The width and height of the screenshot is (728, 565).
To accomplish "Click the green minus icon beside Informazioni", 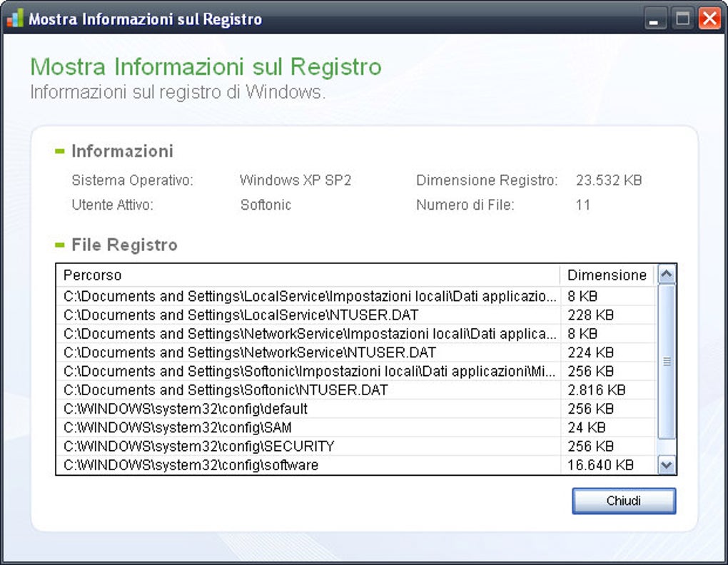I will coord(59,151).
